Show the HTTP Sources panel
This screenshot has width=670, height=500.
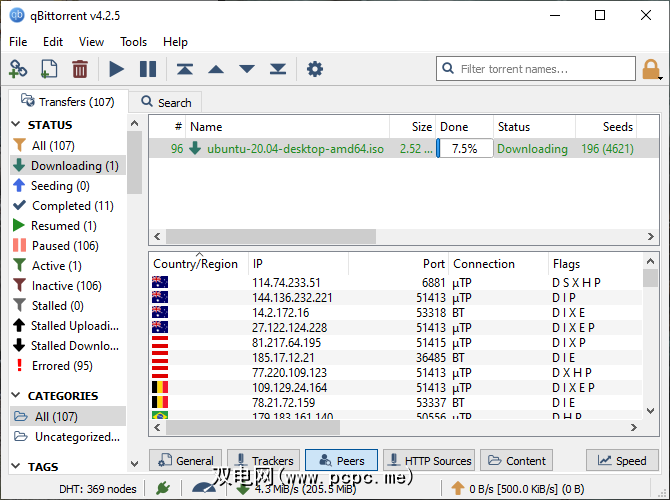(429, 461)
